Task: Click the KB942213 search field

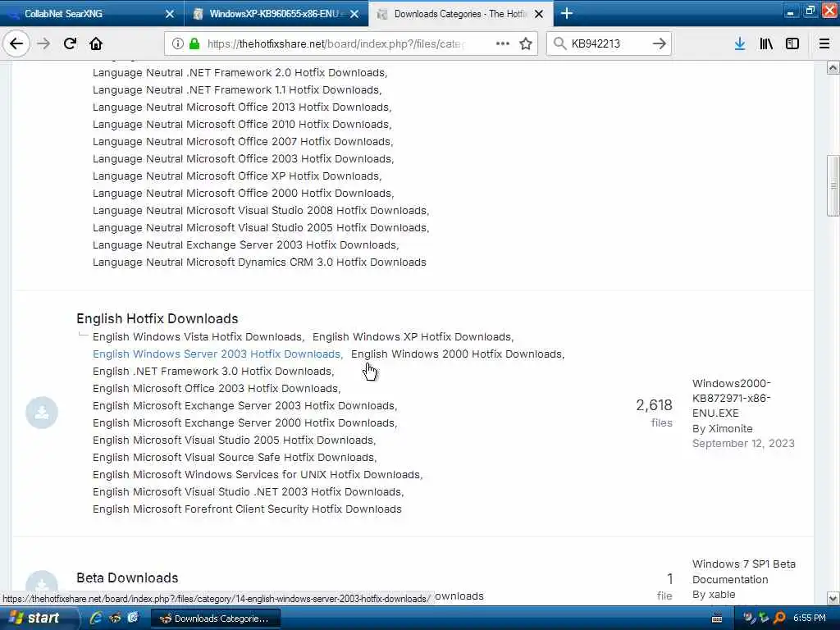Action: click(607, 43)
